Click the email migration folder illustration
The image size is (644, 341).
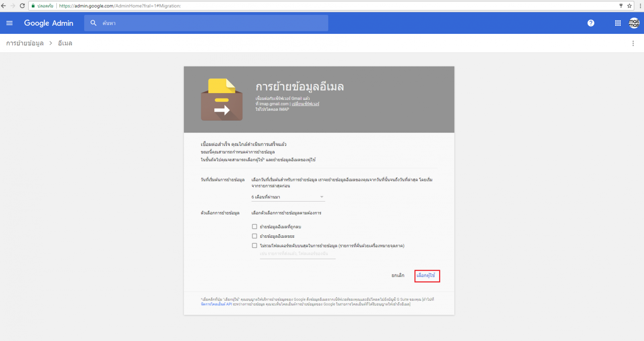222,100
